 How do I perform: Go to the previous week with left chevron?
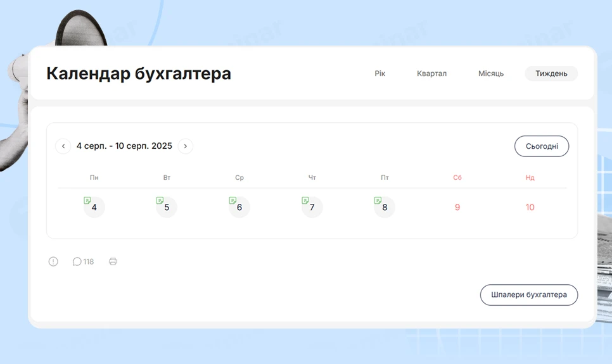point(63,146)
